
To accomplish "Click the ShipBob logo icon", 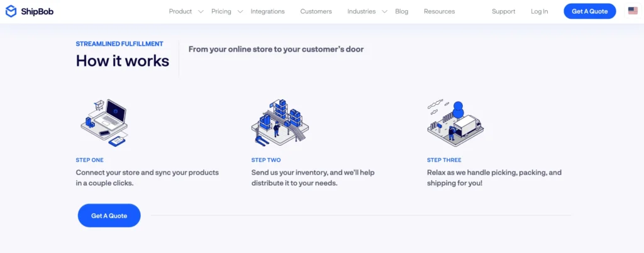I will 11,11.
